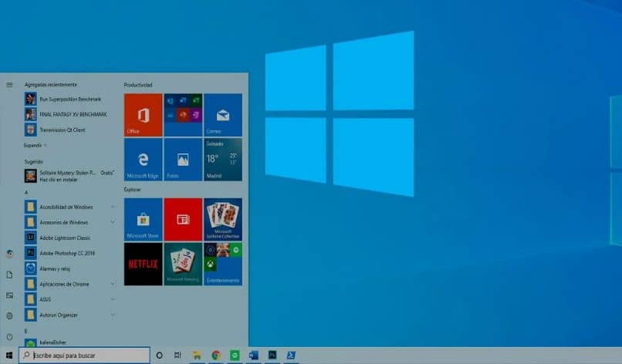This screenshot has width=622, height=364.
Task: Open Pictures from Start sidebar
Action: 9,295
